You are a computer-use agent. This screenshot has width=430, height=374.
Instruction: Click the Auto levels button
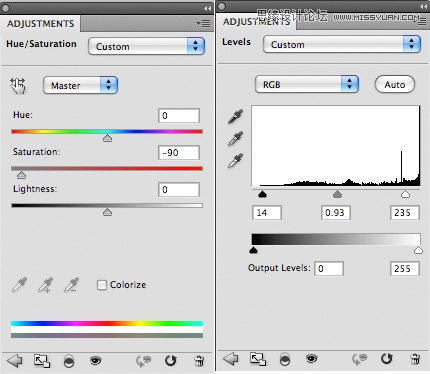[x=395, y=84]
